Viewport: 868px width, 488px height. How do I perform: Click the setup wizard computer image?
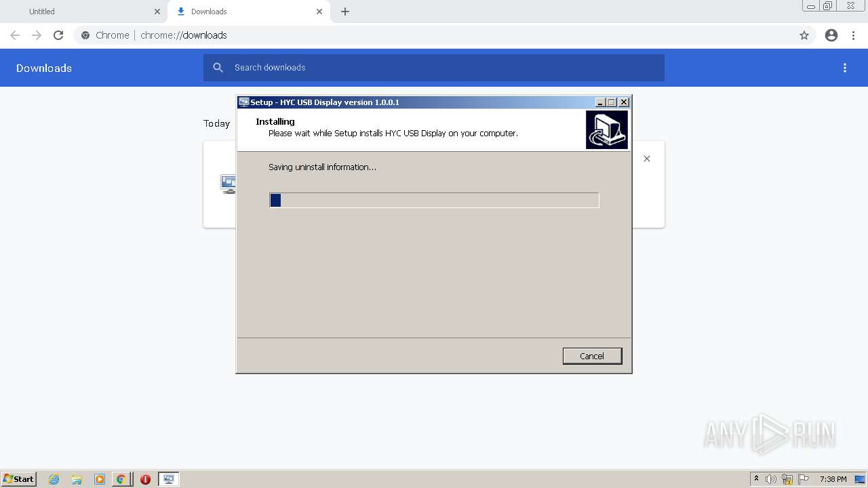(x=607, y=129)
